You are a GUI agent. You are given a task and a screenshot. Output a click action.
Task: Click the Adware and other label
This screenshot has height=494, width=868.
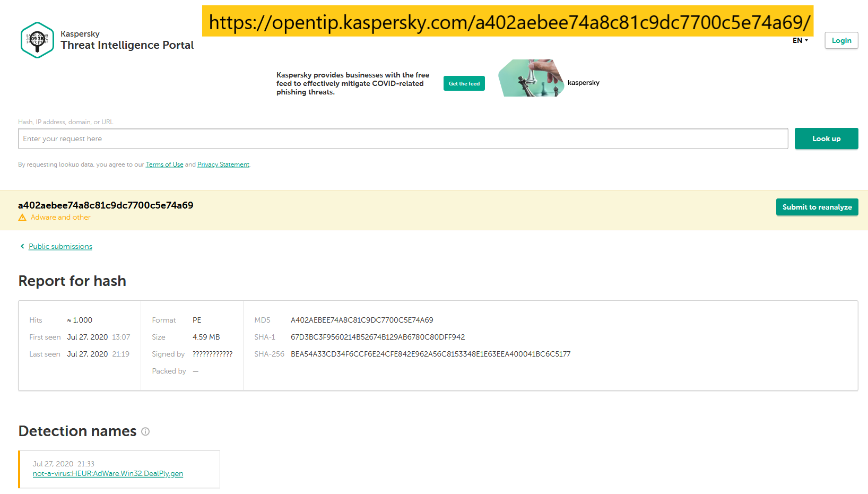click(60, 218)
